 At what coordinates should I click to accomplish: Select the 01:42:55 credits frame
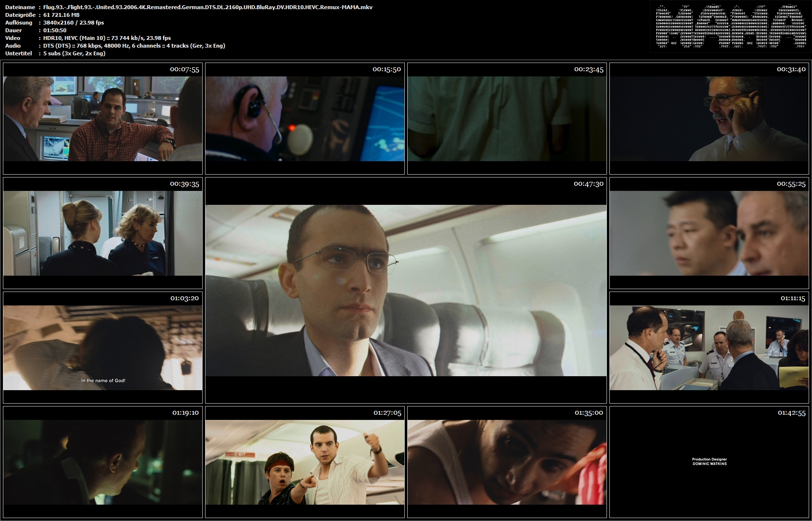pos(709,462)
